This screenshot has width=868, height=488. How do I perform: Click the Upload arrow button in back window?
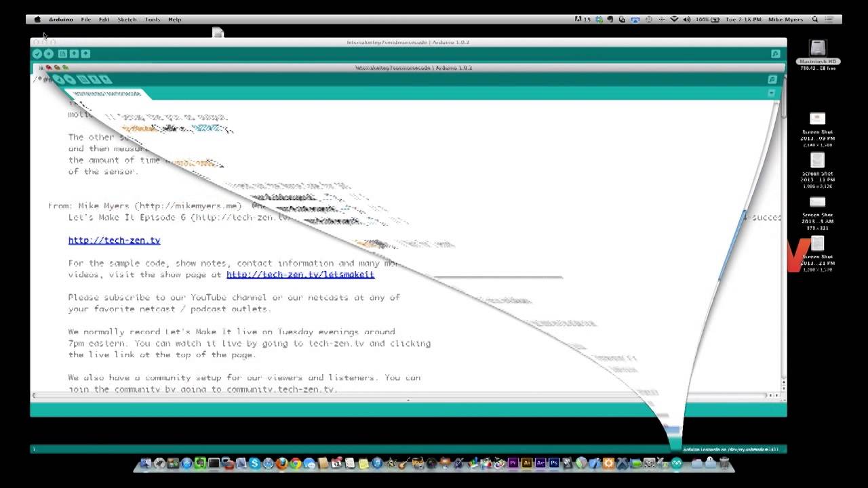point(49,54)
